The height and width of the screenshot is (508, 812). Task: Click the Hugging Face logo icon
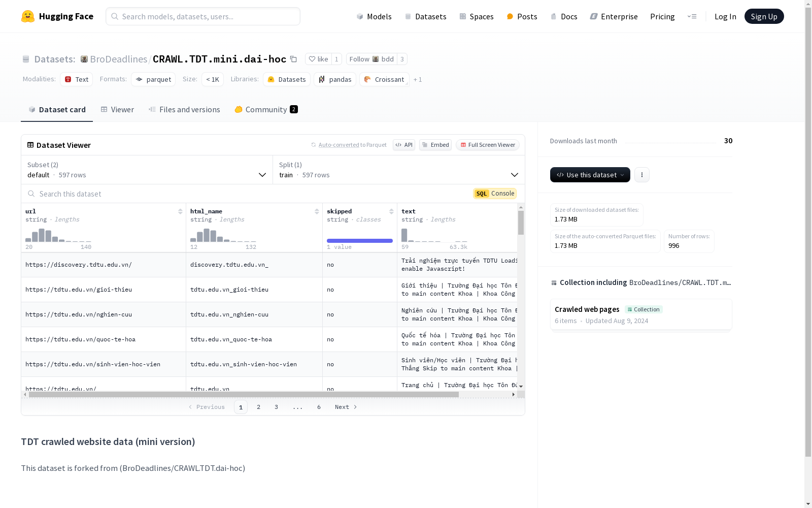click(28, 16)
